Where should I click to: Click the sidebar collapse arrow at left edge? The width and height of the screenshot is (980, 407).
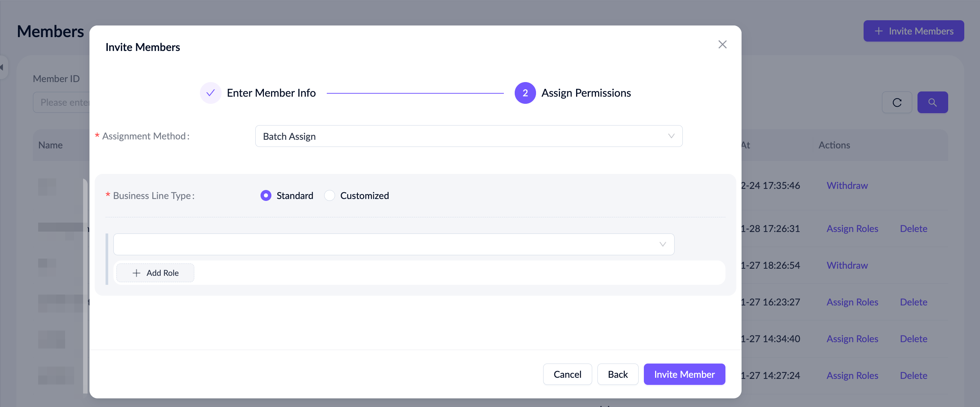pos(2,67)
